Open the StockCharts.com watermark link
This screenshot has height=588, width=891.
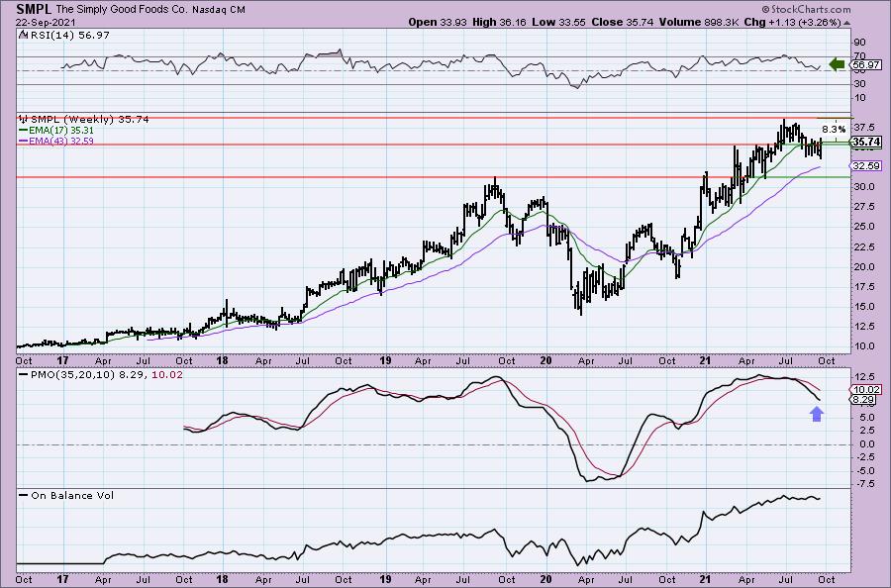point(806,9)
